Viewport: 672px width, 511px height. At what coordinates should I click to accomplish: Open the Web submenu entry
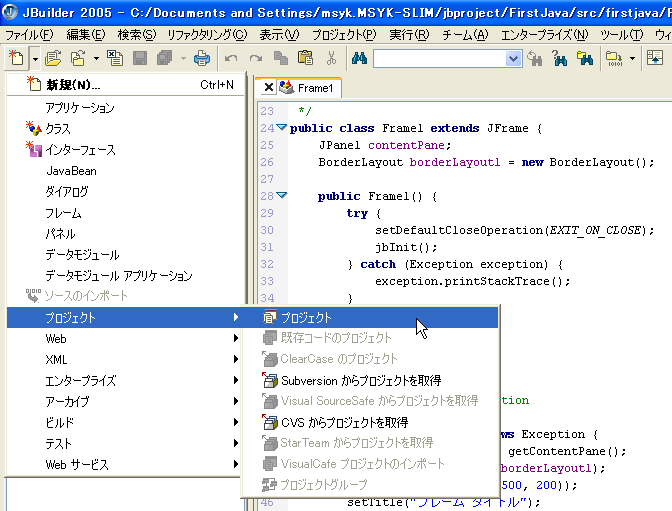pyautogui.click(x=56, y=339)
